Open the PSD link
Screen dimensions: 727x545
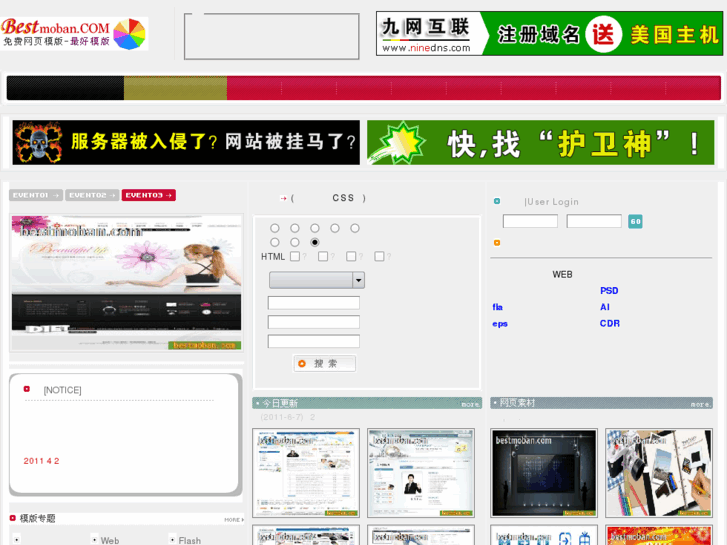[x=609, y=291]
